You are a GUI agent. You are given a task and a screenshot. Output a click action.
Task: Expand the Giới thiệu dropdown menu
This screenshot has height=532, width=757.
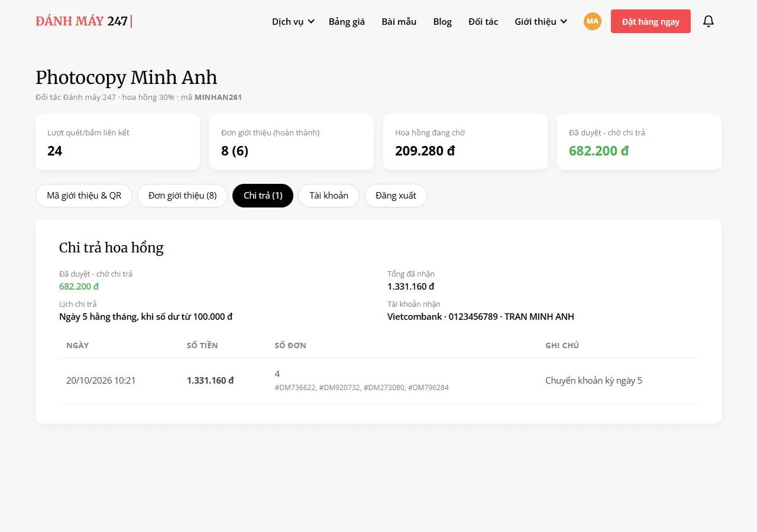pos(541,21)
